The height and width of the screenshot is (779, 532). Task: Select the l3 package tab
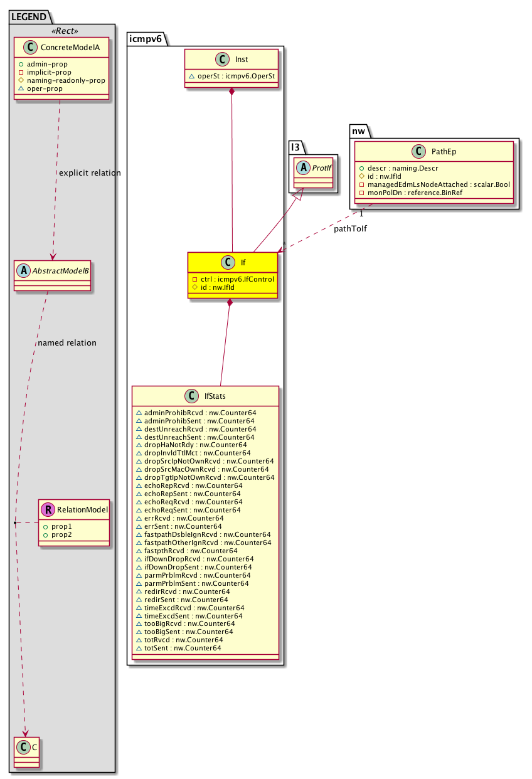point(296,148)
